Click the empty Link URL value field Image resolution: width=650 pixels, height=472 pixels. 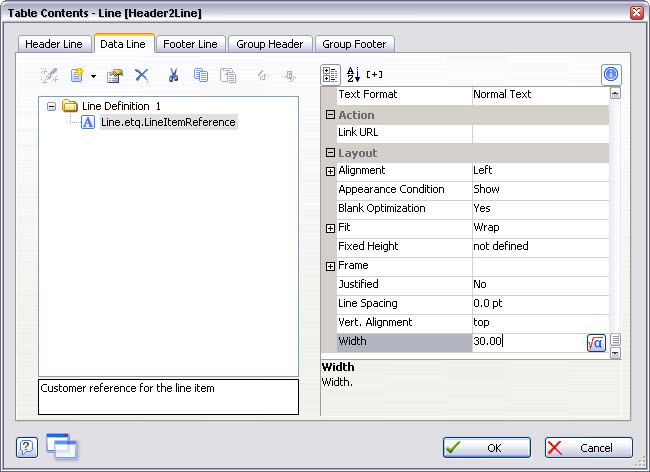click(541, 133)
